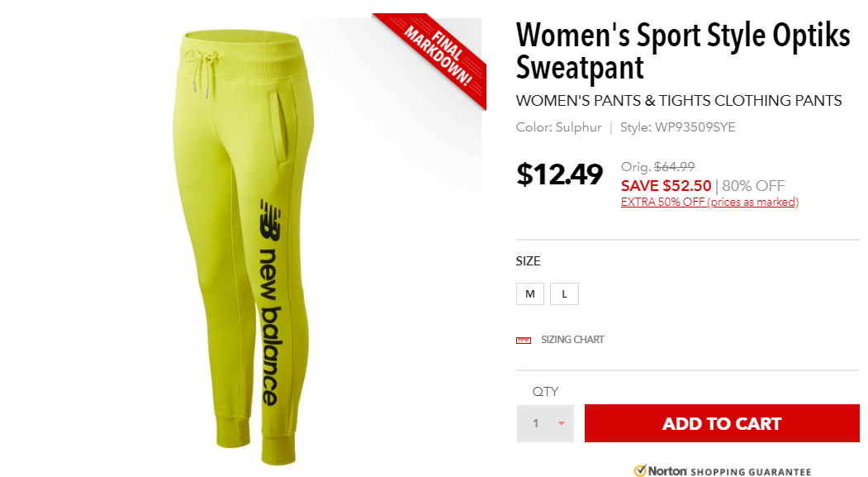Click the Norton checkmark badge icon
The image size is (868, 477).
(x=640, y=471)
